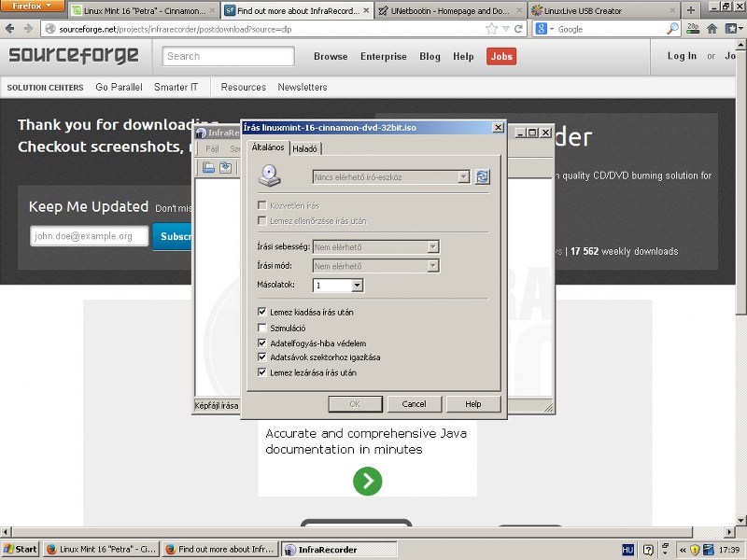The image size is (747, 560).
Task: Click the SourceForge logo
Action: (x=74, y=56)
